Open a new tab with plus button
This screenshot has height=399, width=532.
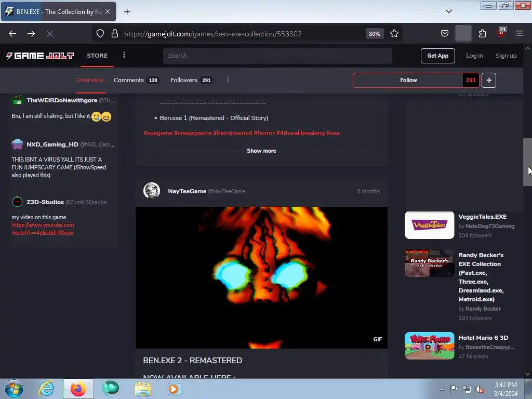coord(127,12)
